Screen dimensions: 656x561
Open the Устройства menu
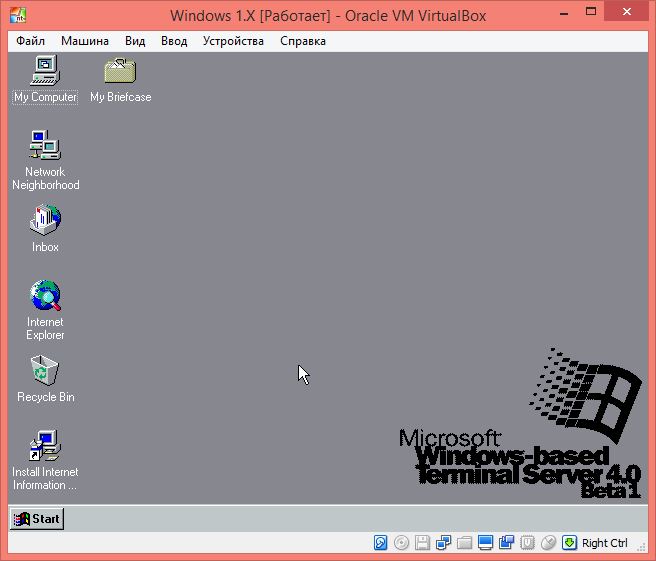click(x=233, y=41)
